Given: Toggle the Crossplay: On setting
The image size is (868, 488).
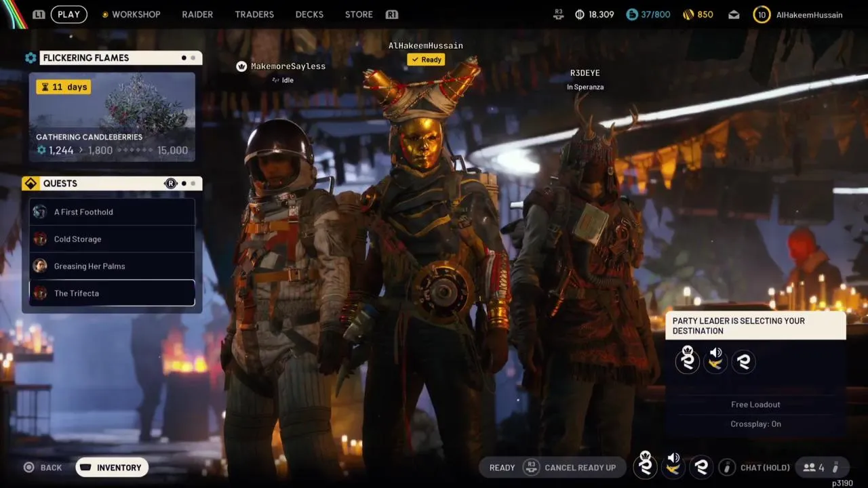Looking at the screenshot, I should tap(755, 424).
